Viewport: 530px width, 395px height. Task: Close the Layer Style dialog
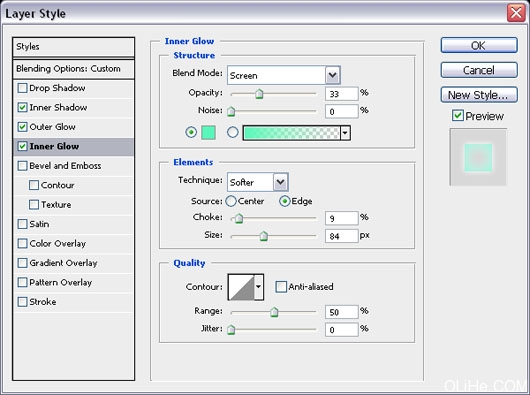(x=516, y=13)
